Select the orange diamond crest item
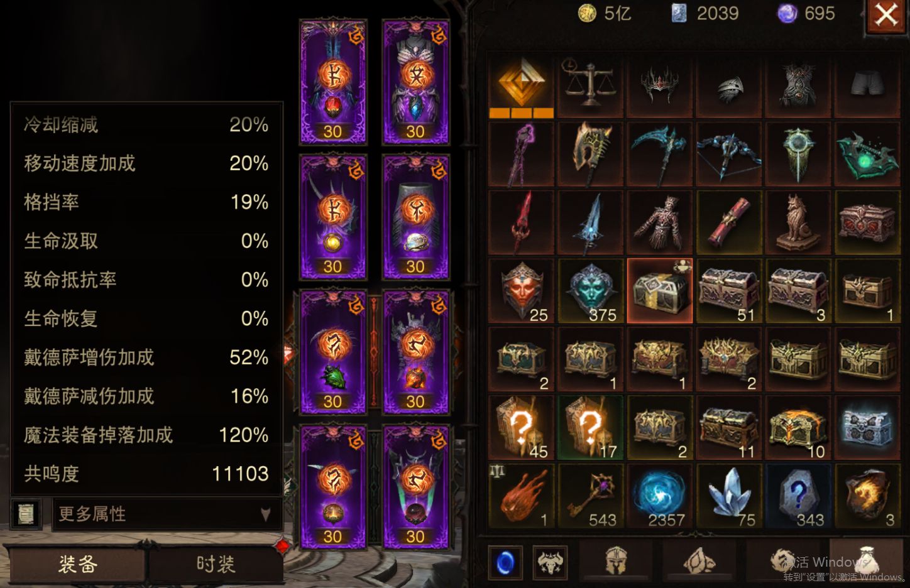The image size is (910, 588). click(521, 85)
